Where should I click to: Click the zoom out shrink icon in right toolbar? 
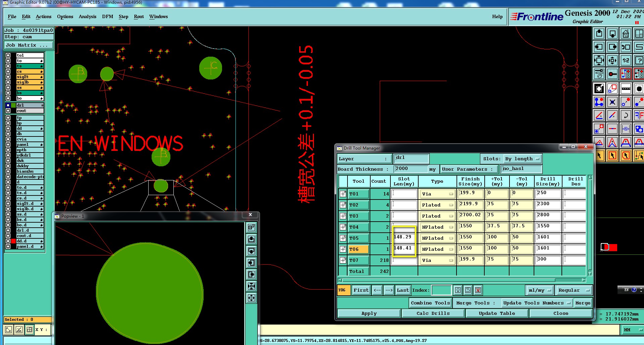pyautogui.click(x=612, y=60)
